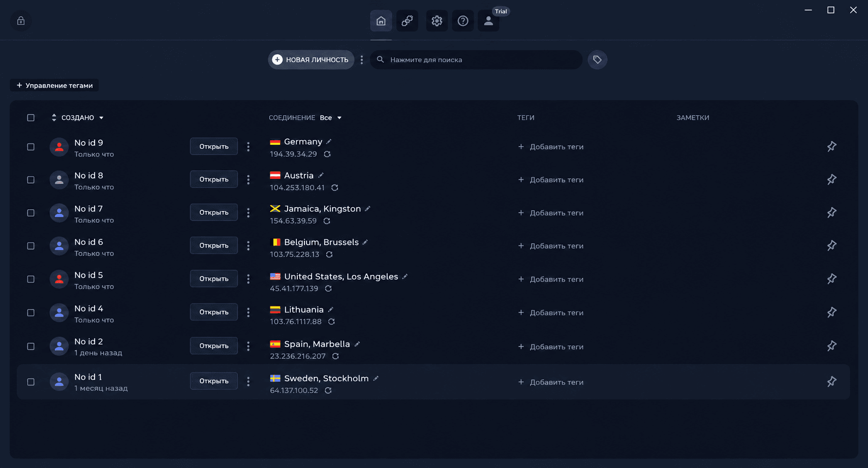Open the account profile tab with Trial badge
The image size is (868, 468).
pyautogui.click(x=488, y=21)
